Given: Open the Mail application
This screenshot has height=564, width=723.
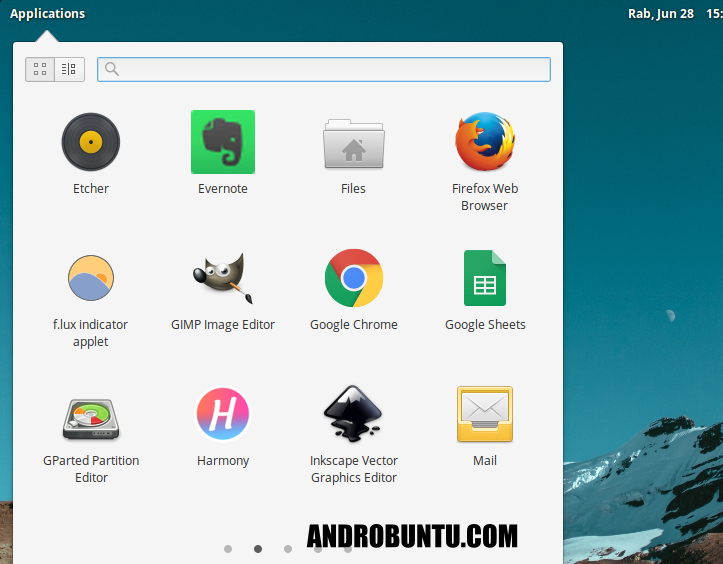Looking at the screenshot, I should click(485, 414).
